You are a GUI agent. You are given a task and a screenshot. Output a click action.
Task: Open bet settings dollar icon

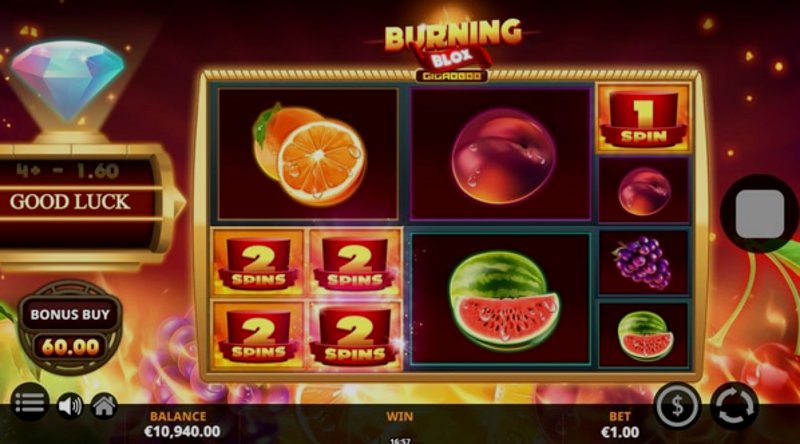678,406
